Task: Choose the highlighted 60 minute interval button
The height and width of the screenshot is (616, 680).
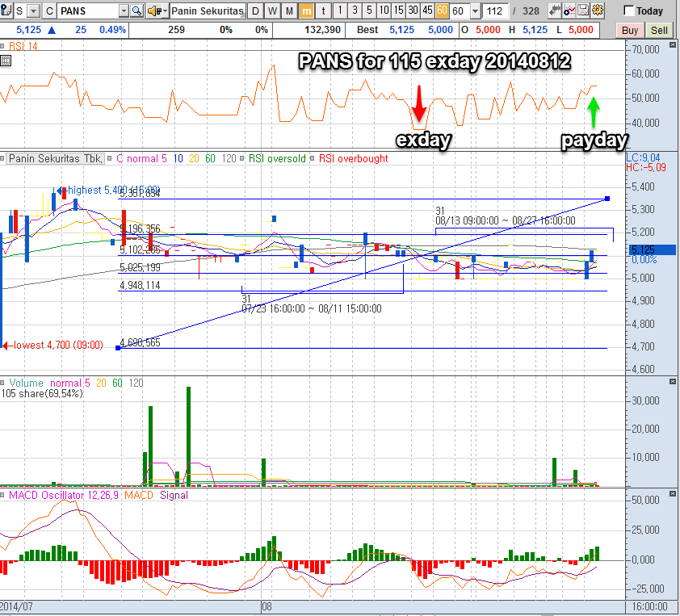Action: [x=442, y=10]
